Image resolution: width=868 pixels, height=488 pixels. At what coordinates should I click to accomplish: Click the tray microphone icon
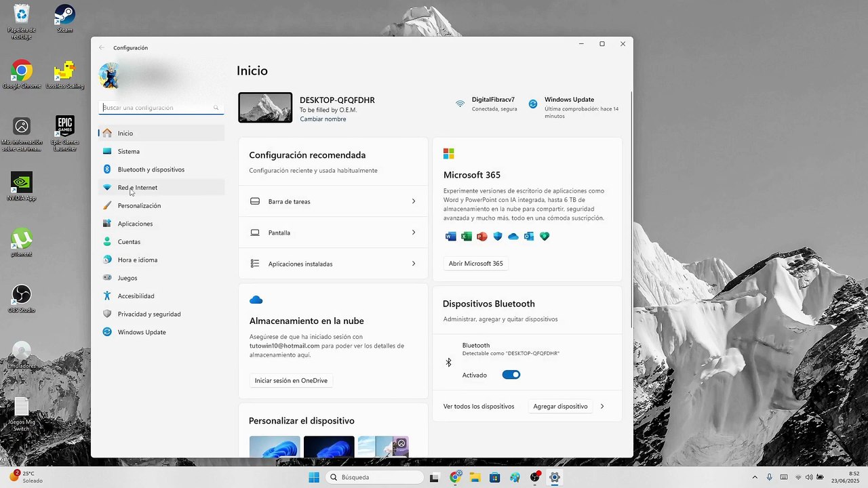point(769,477)
